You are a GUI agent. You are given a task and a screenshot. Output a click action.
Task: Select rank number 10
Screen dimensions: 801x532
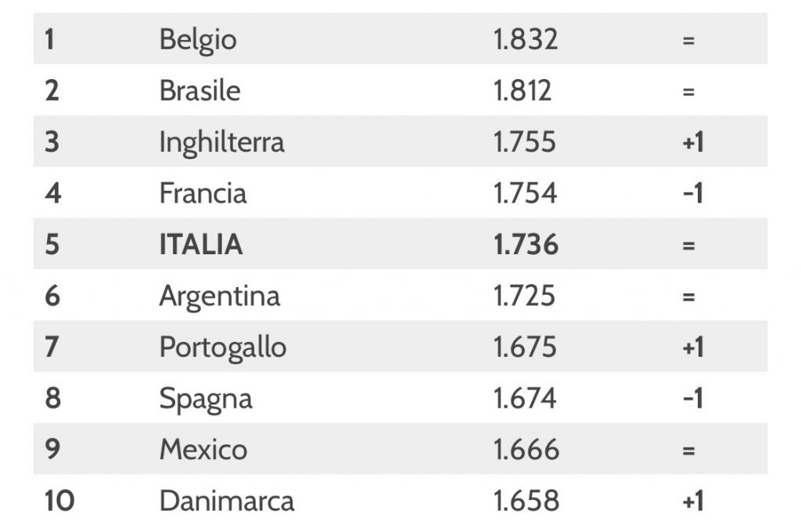pyautogui.click(x=59, y=501)
